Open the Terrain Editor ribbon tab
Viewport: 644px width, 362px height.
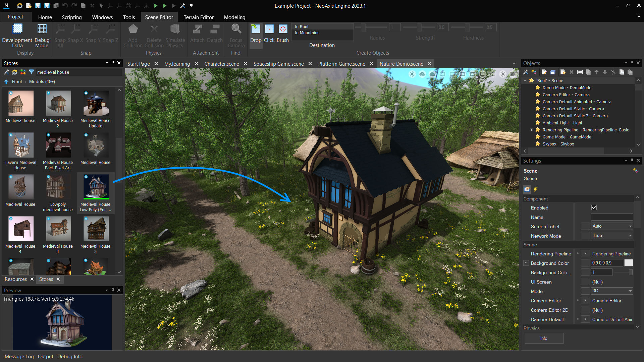click(x=199, y=17)
